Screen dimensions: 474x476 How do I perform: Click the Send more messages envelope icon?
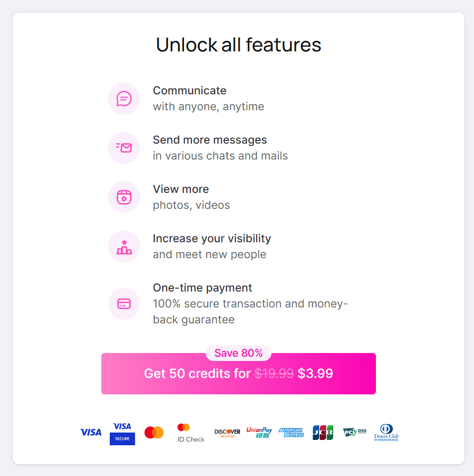(124, 148)
